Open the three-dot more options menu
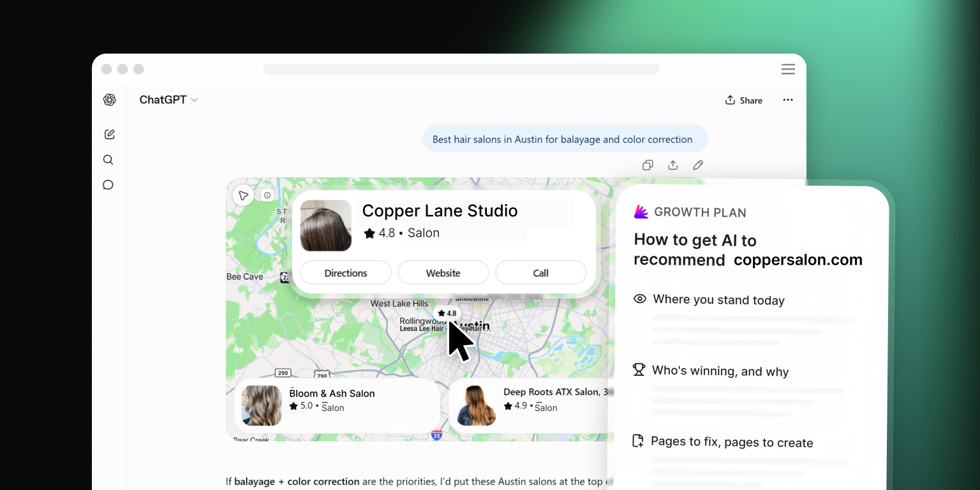 pyautogui.click(x=788, y=100)
